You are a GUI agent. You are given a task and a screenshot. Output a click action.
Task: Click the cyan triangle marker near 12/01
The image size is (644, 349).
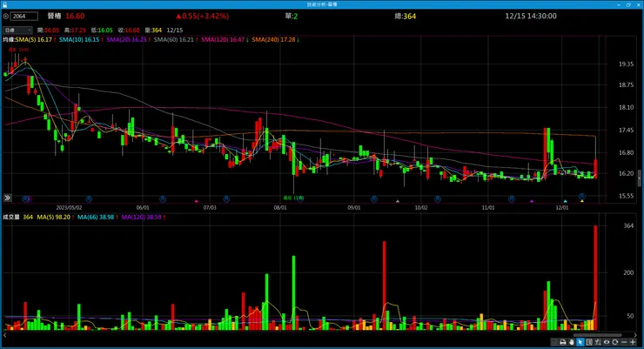click(x=566, y=201)
